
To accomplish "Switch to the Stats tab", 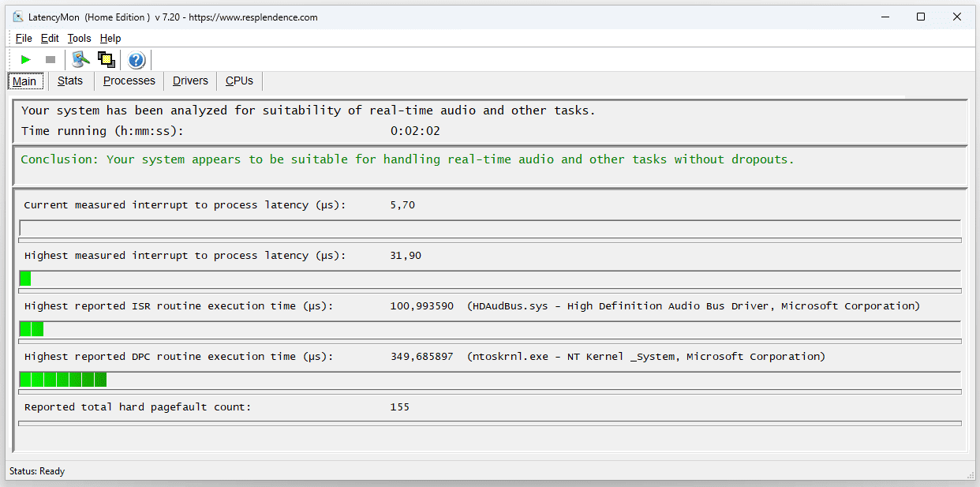I will click(x=70, y=81).
